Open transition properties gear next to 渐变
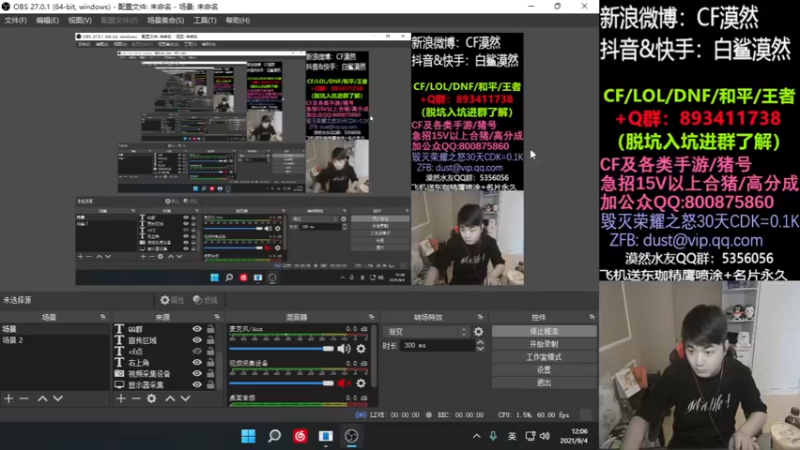 pyautogui.click(x=478, y=332)
